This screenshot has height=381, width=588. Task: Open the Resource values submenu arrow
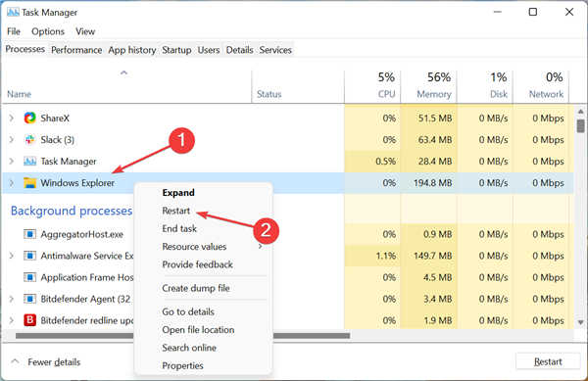coord(261,247)
